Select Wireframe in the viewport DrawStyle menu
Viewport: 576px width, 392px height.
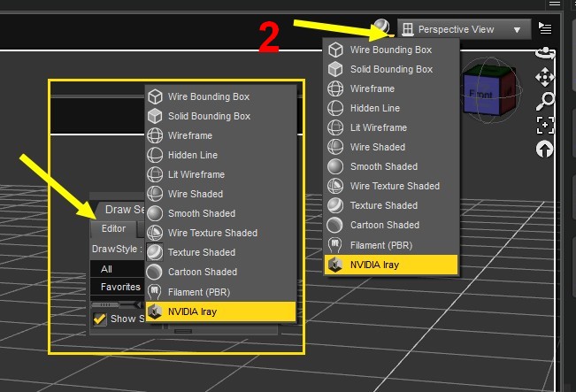[x=392, y=88]
